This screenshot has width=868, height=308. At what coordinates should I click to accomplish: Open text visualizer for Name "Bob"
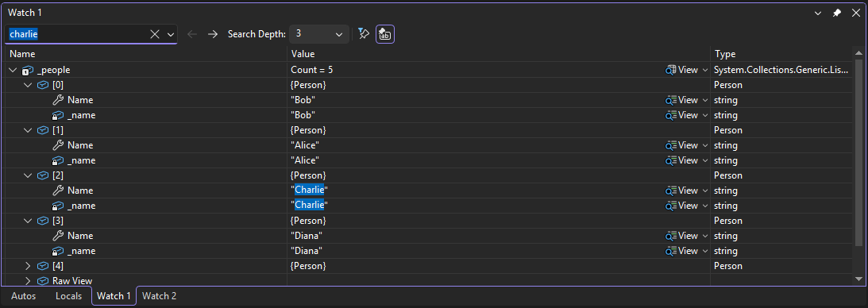(681, 100)
